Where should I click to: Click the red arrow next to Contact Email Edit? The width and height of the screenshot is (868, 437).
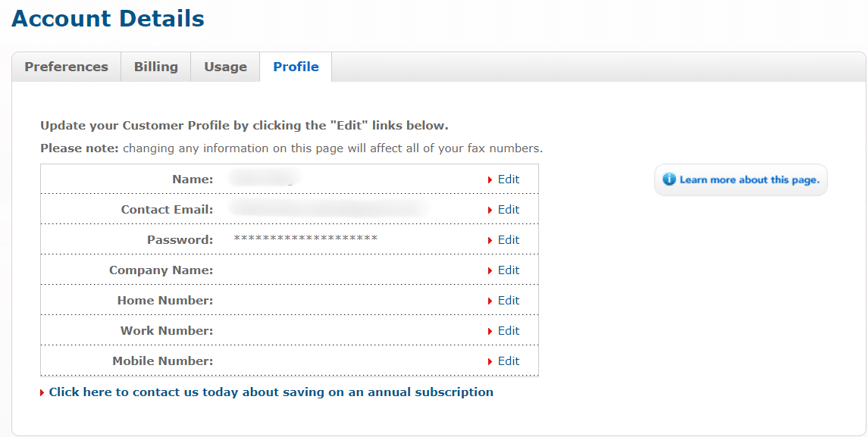point(490,209)
